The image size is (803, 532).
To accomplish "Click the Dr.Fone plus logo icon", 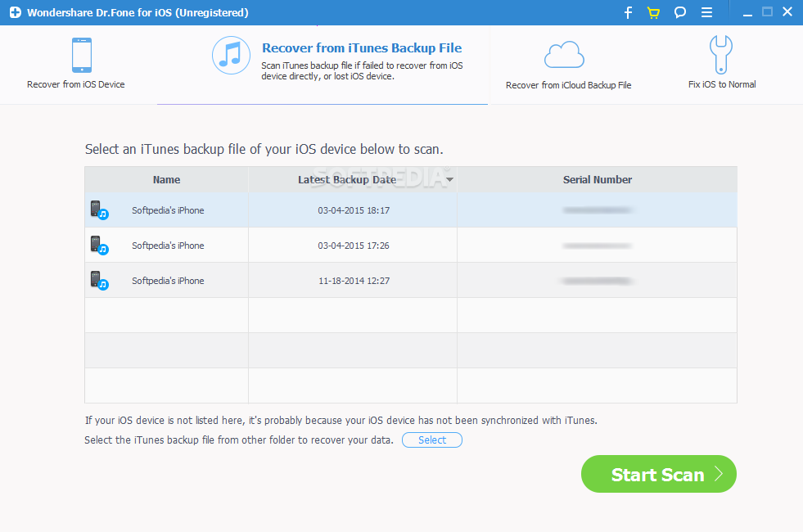I will coord(16,12).
